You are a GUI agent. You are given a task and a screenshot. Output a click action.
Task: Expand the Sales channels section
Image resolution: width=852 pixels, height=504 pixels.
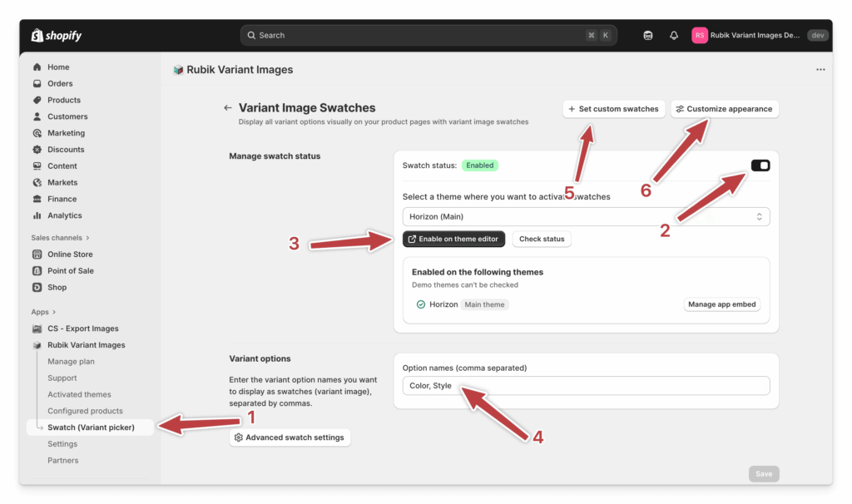click(60, 238)
